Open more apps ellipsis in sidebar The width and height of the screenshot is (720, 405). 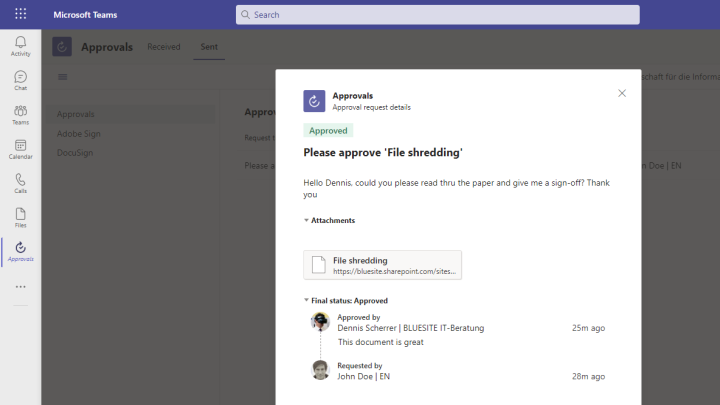21,287
